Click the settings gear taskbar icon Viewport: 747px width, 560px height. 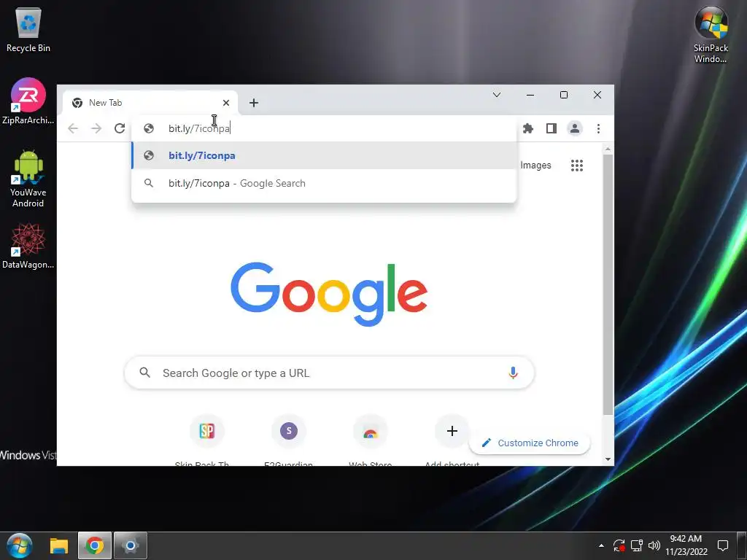130,545
